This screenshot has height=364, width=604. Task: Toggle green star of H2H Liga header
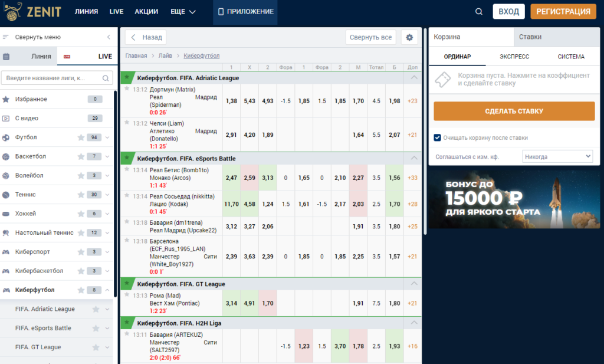127,323
